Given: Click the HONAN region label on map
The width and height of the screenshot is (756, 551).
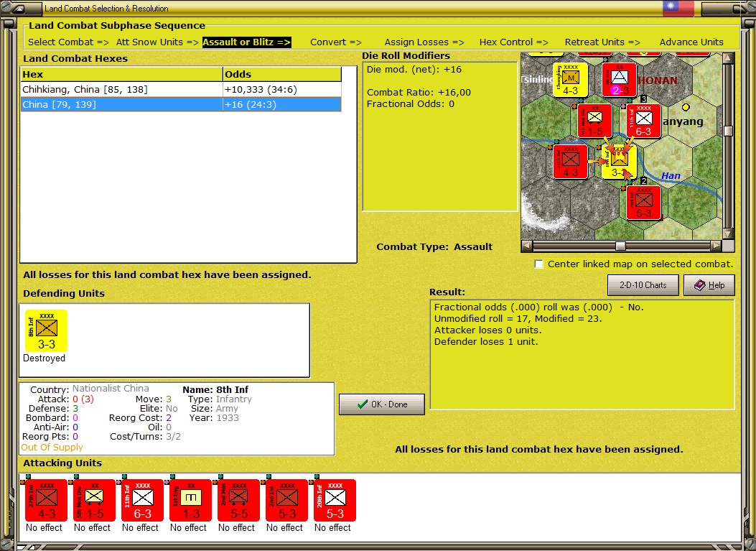Looking at the screenshot, I should [x=658, y=80].
